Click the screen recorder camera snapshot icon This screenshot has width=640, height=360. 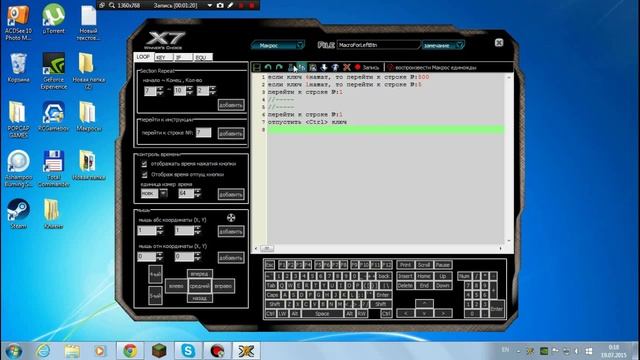(220, 5)
